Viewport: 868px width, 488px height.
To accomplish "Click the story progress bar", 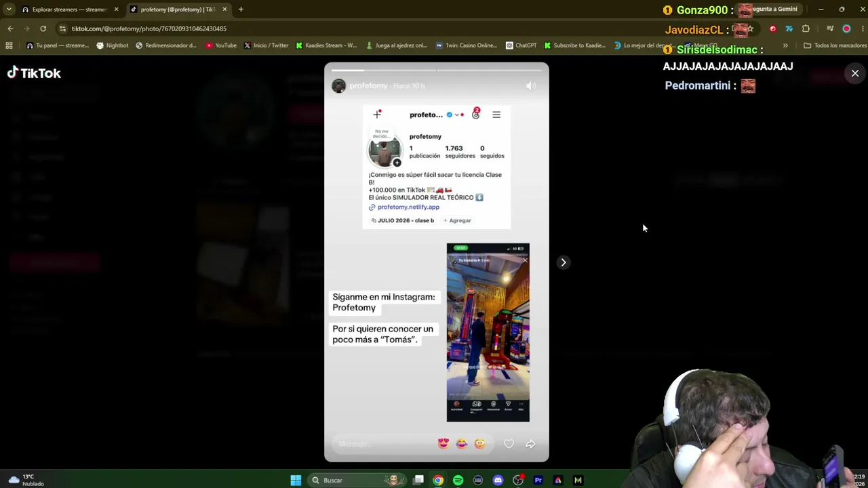I will (x=436, y=70).
